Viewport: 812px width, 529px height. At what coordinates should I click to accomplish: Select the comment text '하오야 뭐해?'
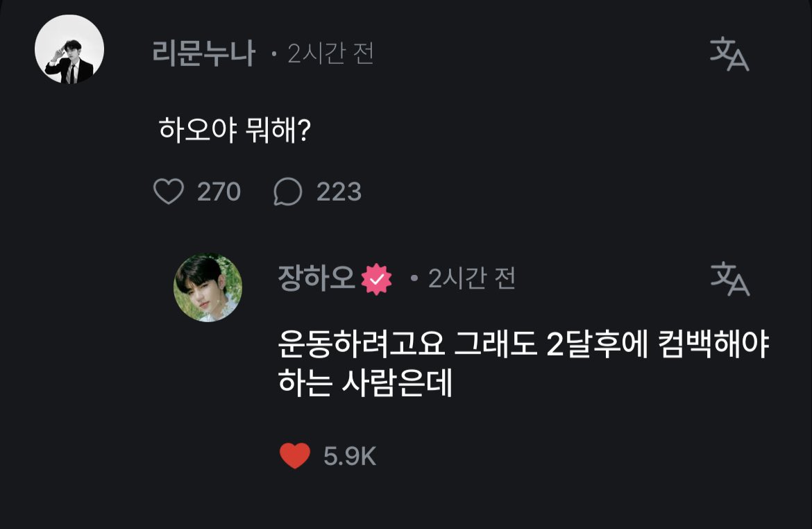(x=234, y=130)
